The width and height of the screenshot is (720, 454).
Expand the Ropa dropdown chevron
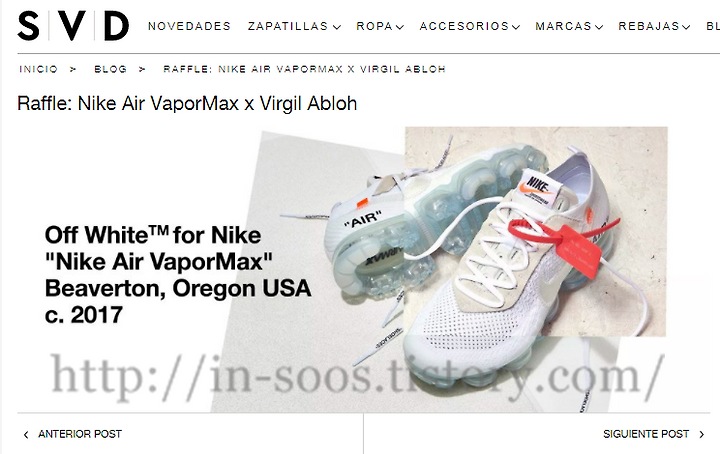400,27
